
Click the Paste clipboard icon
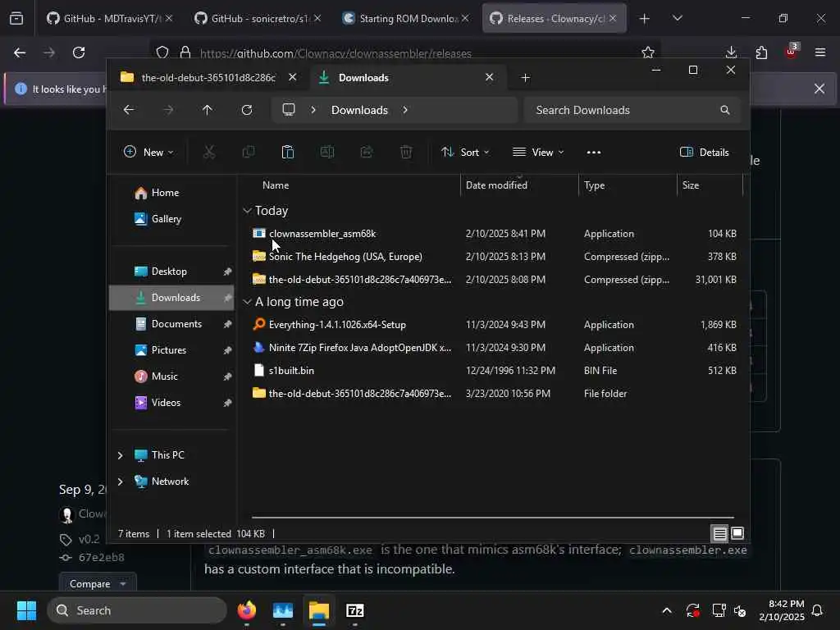coord(288,152)
